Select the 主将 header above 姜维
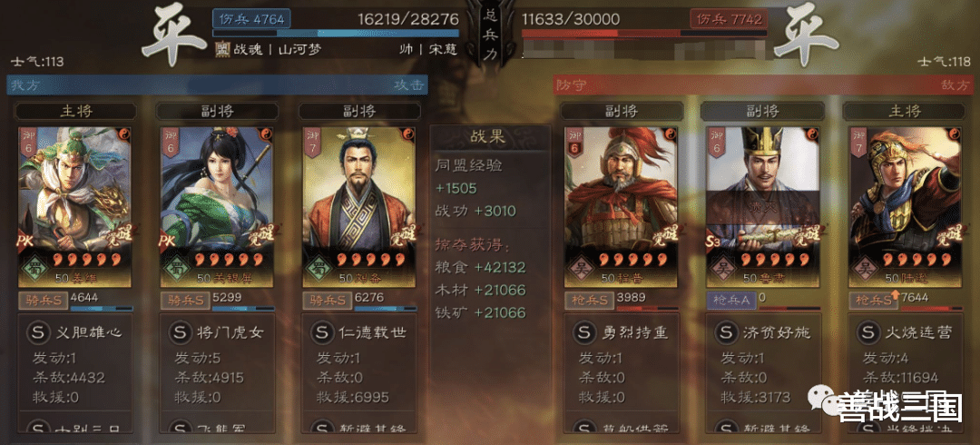 [75, 112]
